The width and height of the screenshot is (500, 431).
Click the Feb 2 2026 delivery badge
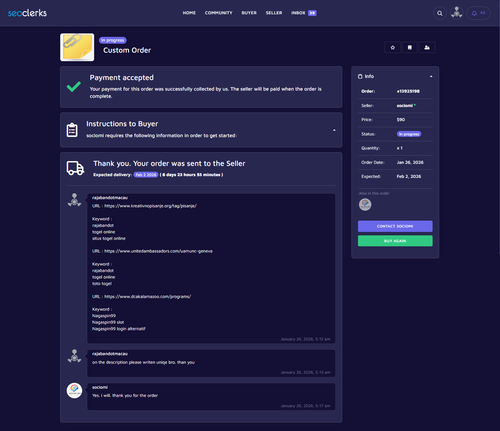pos(146,175)
